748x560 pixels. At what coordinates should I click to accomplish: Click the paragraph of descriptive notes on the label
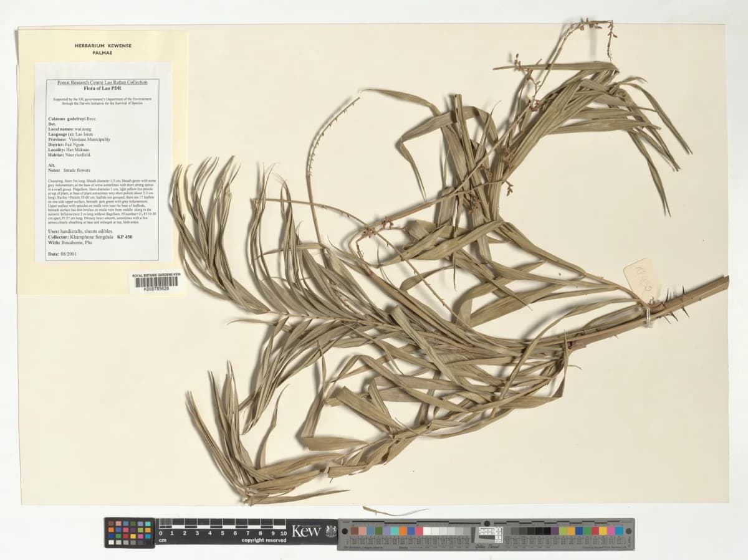click(102, 201)
